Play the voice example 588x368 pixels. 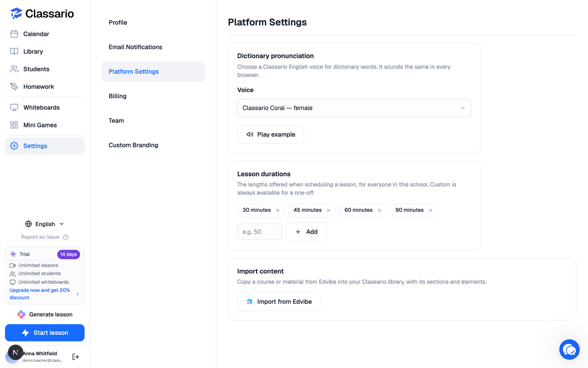[x=270, y=135]
